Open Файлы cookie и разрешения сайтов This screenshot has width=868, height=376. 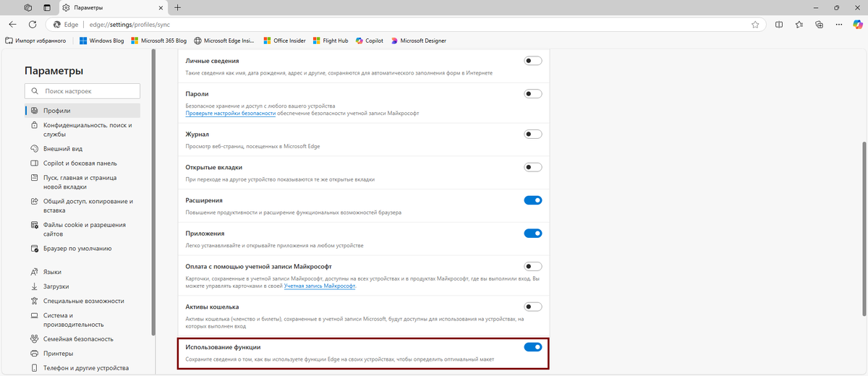tap(82, 229)
